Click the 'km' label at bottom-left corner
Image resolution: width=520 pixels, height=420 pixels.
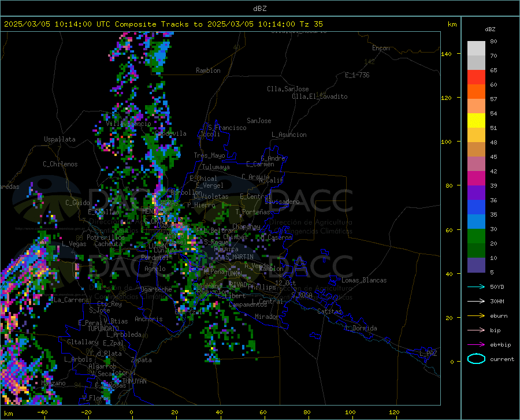click(8, 414)
